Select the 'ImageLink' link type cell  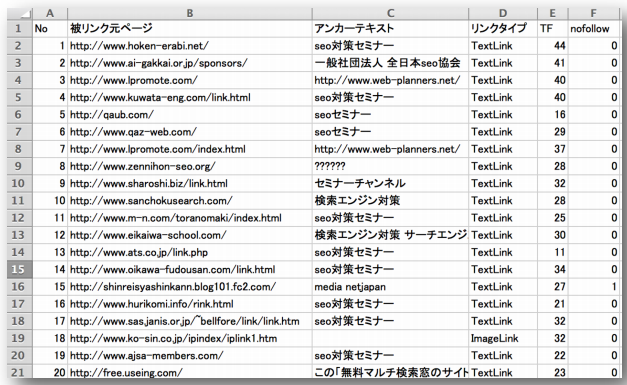[503, 338]
